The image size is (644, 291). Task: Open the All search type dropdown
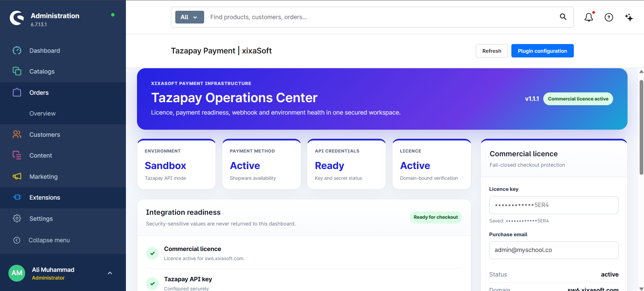(189, 17)
